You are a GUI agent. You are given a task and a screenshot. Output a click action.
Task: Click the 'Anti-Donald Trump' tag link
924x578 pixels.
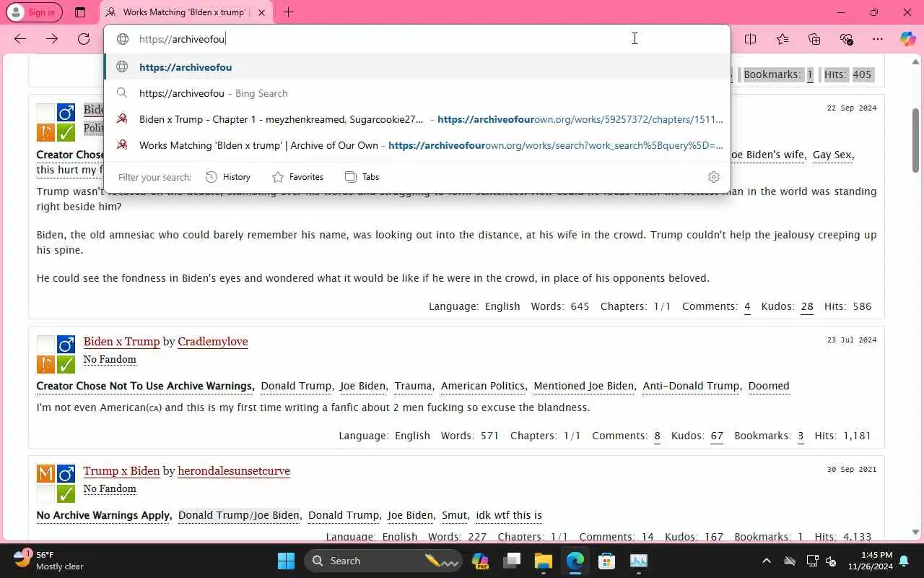(691, 386)
